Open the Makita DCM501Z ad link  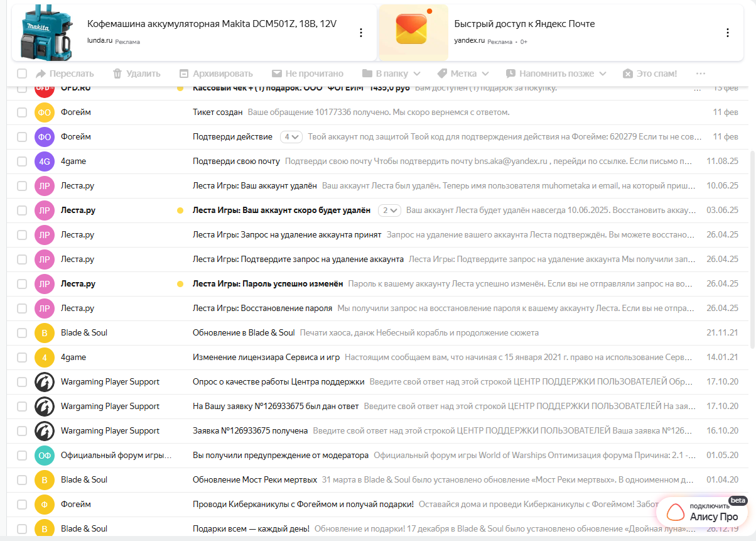point(212,24)
